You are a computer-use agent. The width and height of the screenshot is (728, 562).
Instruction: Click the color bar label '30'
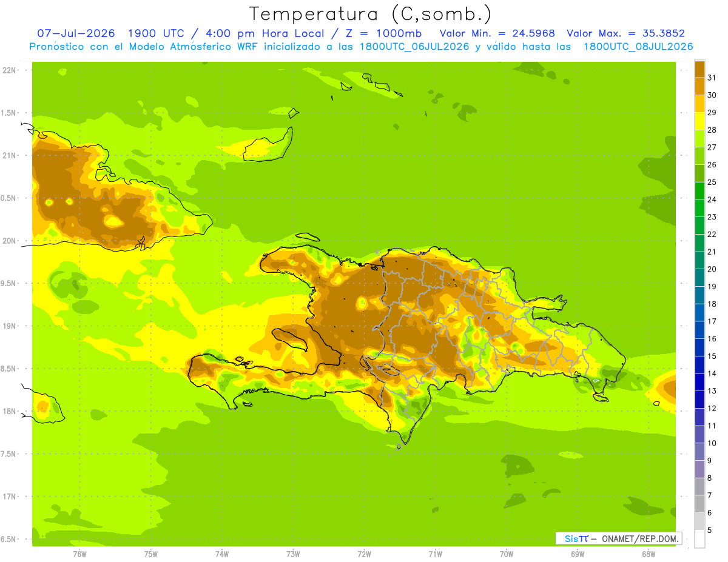click(712, 95)
